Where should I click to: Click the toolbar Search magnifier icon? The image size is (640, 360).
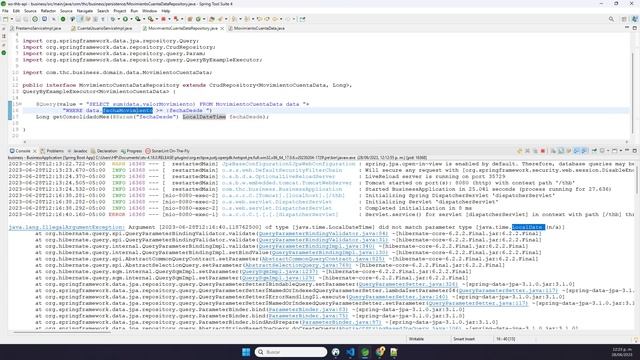click(611, 19)
